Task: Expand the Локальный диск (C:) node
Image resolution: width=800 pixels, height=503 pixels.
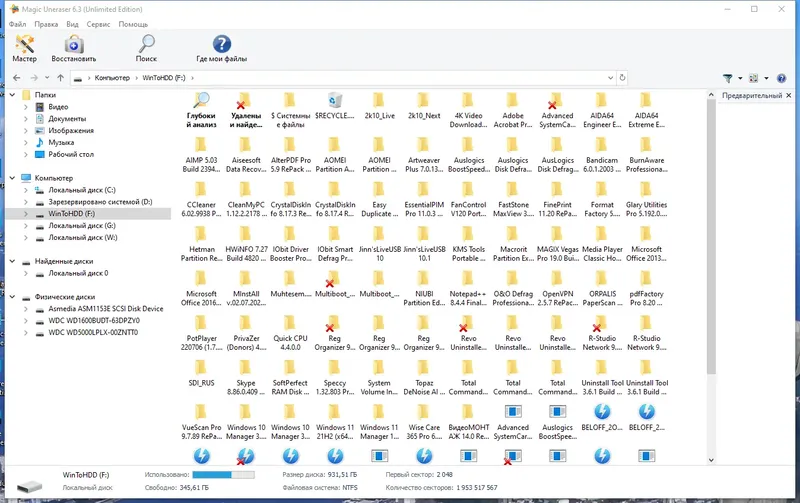Action: point(26,190)
